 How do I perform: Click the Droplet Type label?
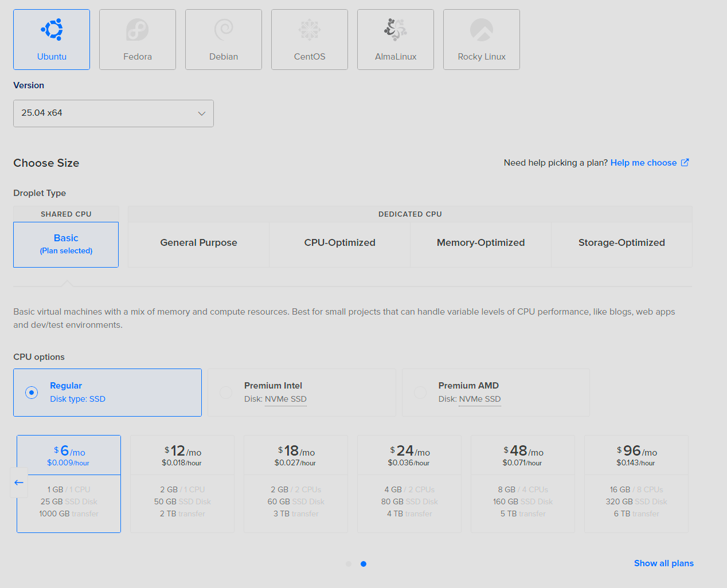[x=40, y=193]
